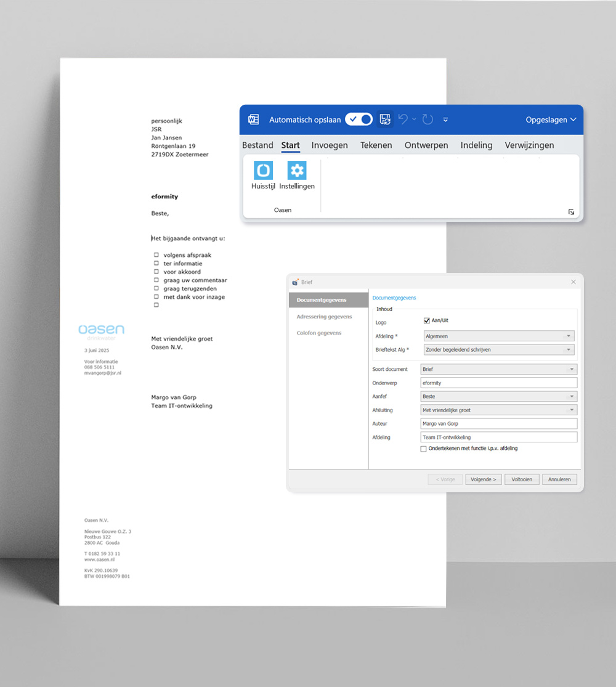
Task: Click the Word app icon in title bar
Action: (x=253, y=120)
